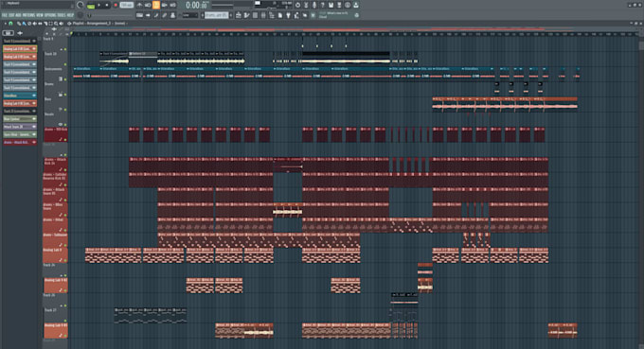Open the channel rack from the toolbar
Screen dimensions: 644x349
(x=255, y=15)
